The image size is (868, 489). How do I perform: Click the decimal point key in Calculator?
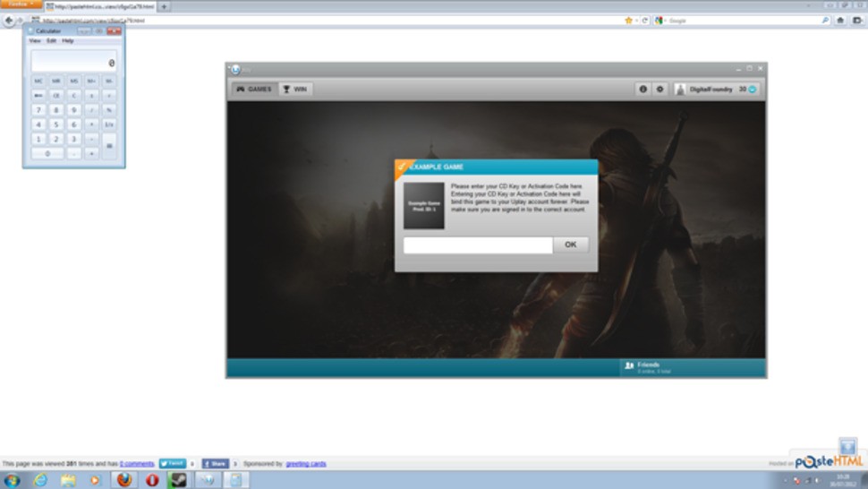point(73,153)
